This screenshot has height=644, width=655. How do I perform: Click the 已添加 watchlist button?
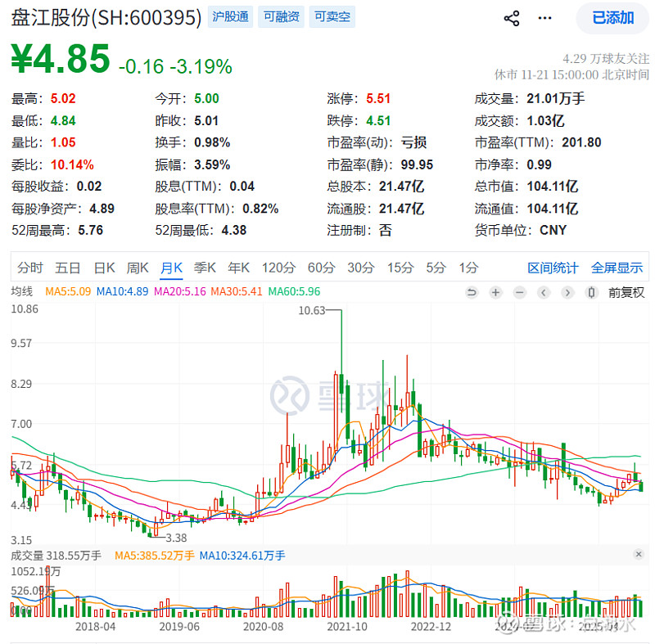click(612, 18)
